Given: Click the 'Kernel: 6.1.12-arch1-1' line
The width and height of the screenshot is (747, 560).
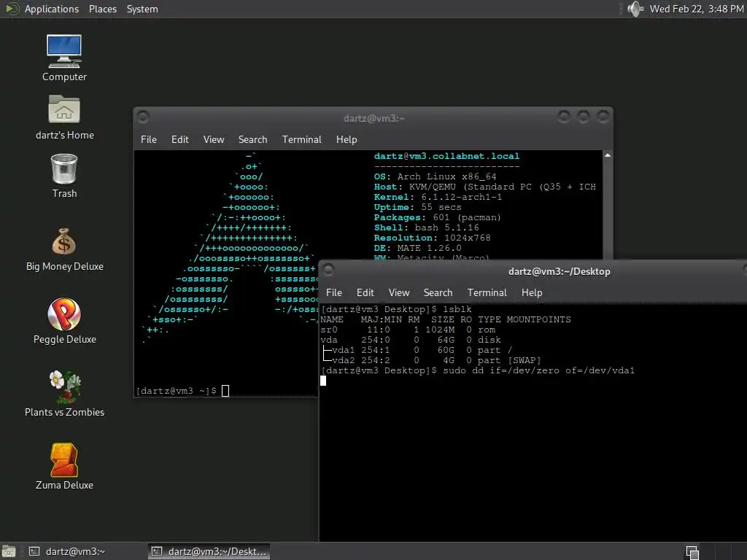Looking at the screenshot, I should 438,197.
